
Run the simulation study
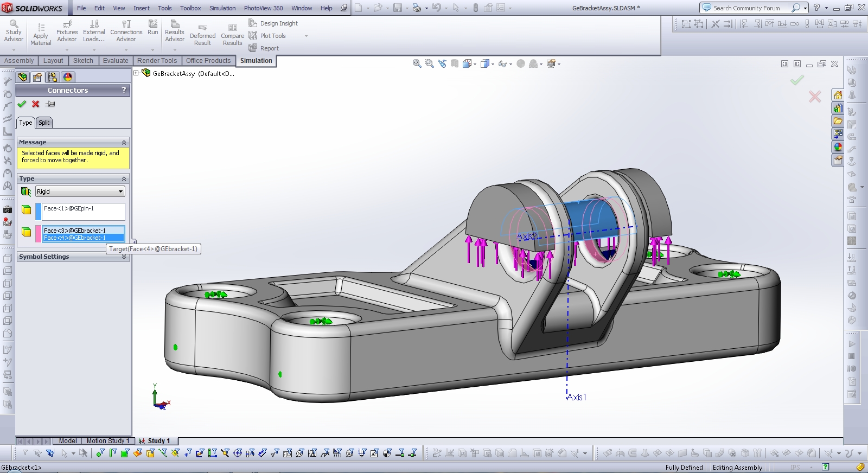(153, 28)
